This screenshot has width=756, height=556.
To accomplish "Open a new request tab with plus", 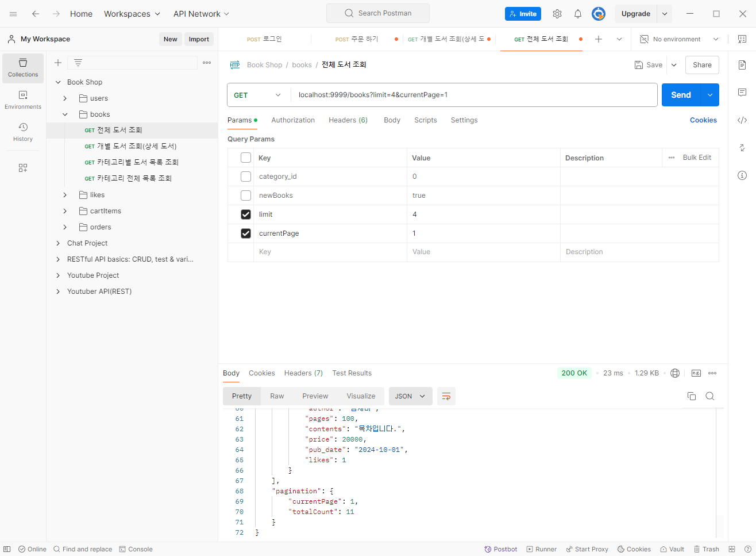I will 599,39.
